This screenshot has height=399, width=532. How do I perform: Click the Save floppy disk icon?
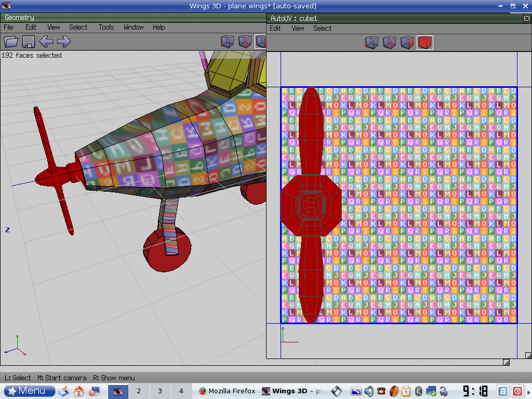point(28,42)
